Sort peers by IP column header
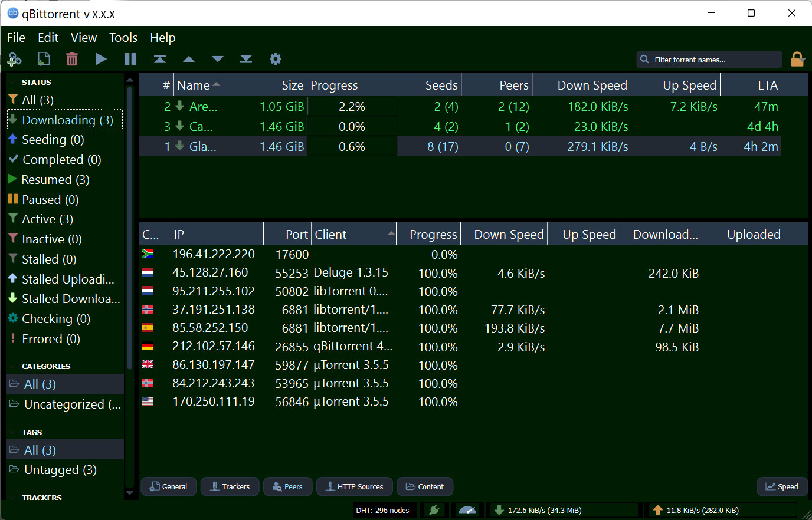Viewport: 812px width, 520px height. pos(217,235)
